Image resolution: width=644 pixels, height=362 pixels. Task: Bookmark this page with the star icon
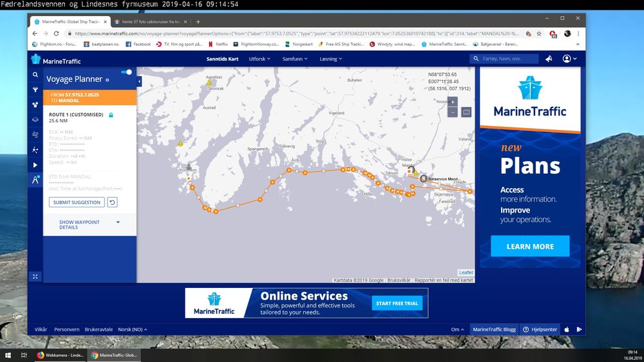[539, 33]
